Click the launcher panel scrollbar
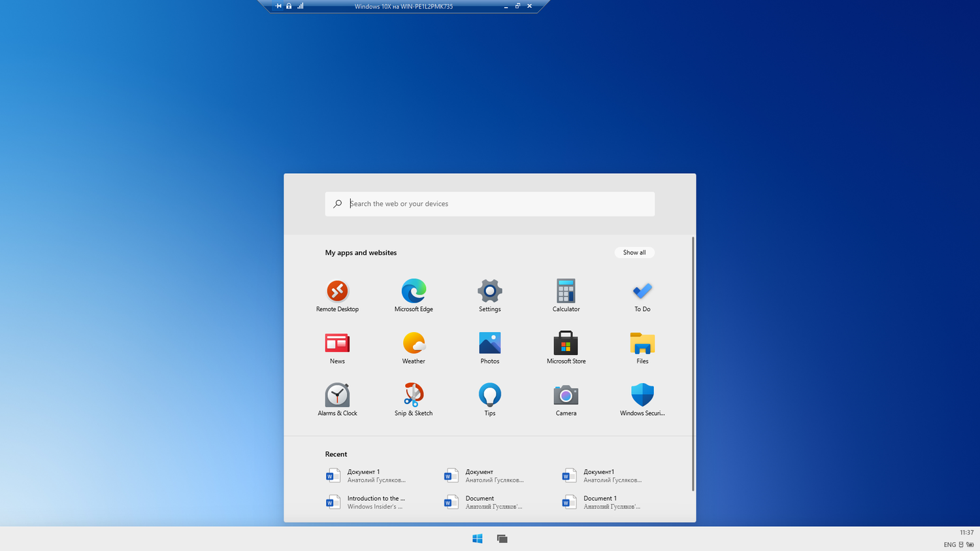The height and width of the screenshot is (551, 980). (693, 364)
